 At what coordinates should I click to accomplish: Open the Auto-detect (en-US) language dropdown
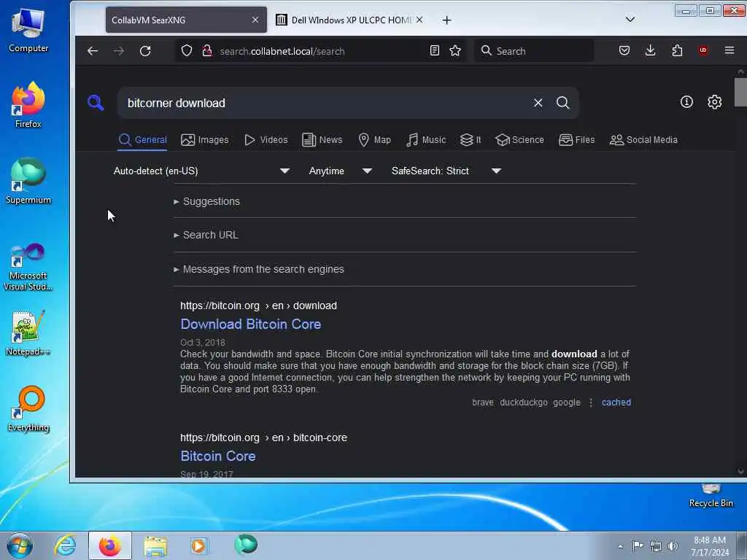201,171
